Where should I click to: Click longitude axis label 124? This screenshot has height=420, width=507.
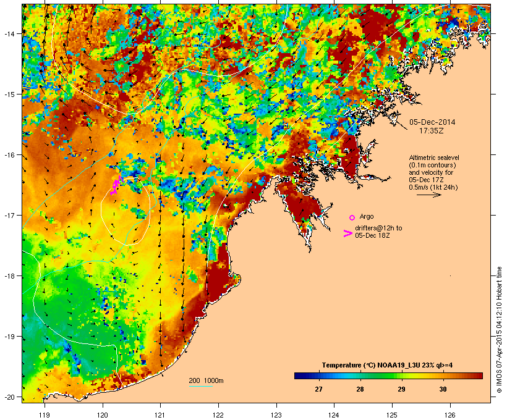[x=334, y=415]
